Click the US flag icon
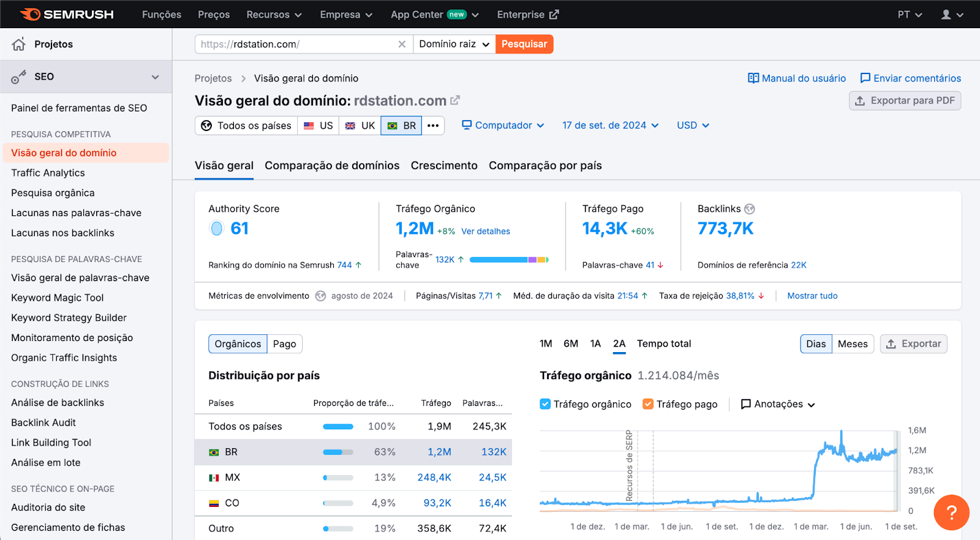This screenshot has width=980, height=540. pyautogui.click(x=309, y=126)
